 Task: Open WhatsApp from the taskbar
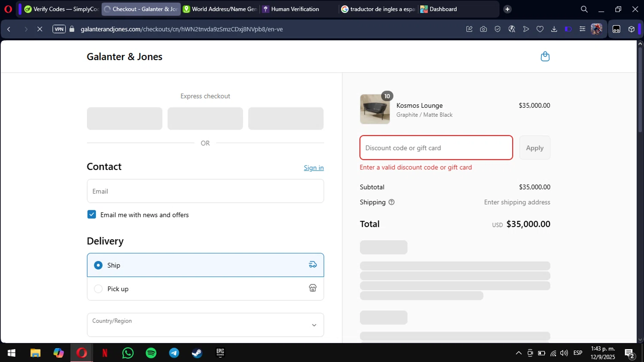coord(128,353)
